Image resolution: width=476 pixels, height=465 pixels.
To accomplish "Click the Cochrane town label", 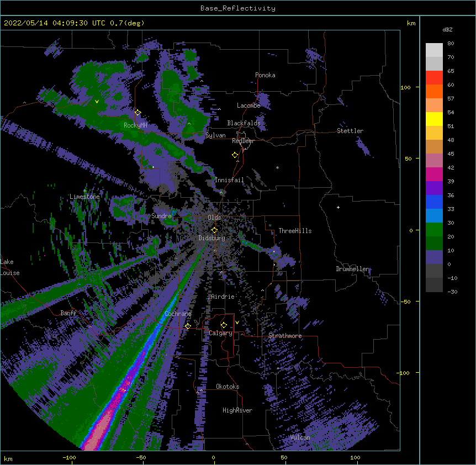I will click(x=178, y=314).
